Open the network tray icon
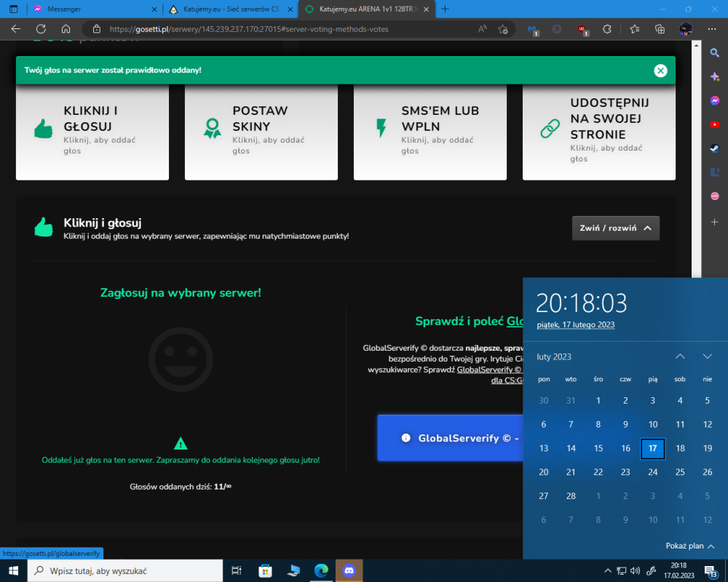This screenshot has width=728, height=582. point(621,571)
